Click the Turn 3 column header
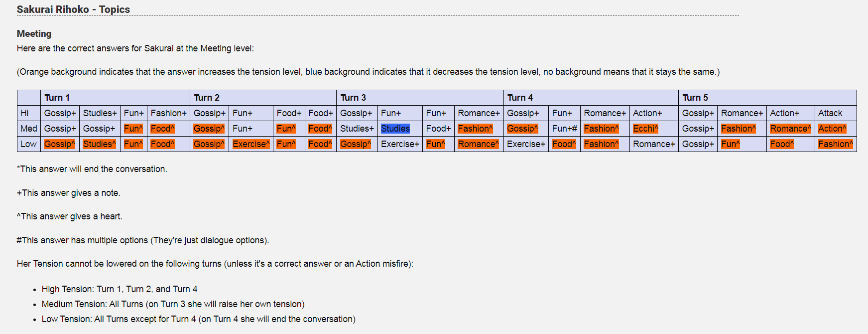This screenshot has width=868, height=334. (x=420, y=98)
